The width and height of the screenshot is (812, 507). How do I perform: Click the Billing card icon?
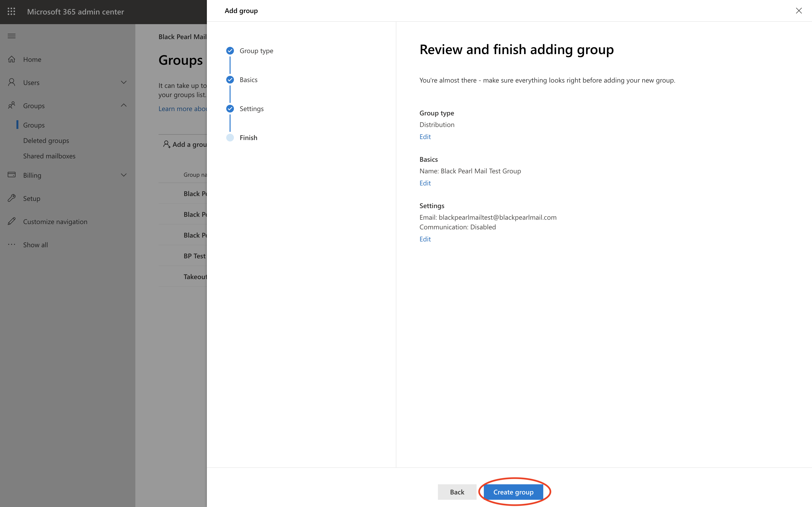pyautogui.click(x=11, y=175)
